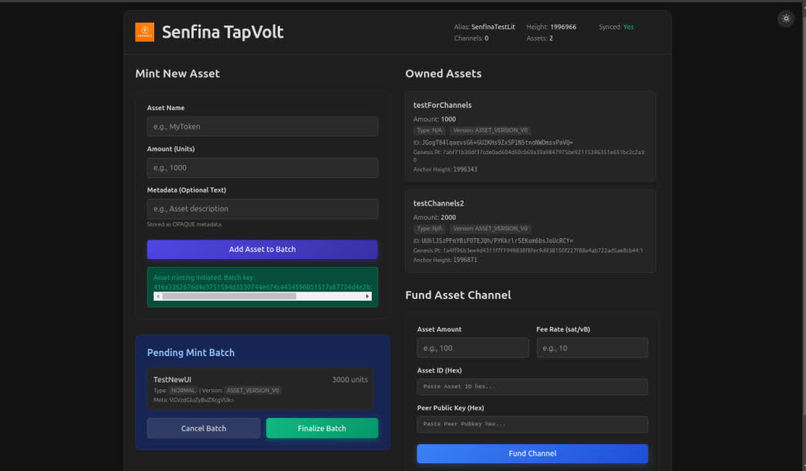The image size is (806, 471).
Task: Click the Asset ID (Hex) field
Action: pos(532,387)
